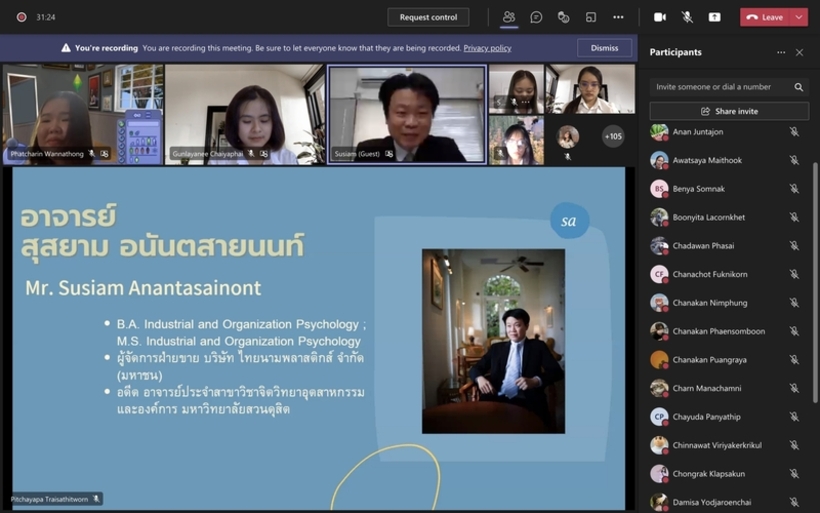Expand the Leave dropdown arrow
The width and height of the screenshot is (820, 513).
pyautogui.click(x=800, y=17)
